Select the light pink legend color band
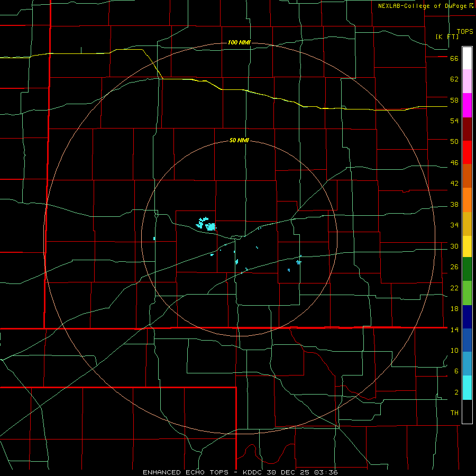The height and width of the screenshot is (476, 476). coord(467,81)
